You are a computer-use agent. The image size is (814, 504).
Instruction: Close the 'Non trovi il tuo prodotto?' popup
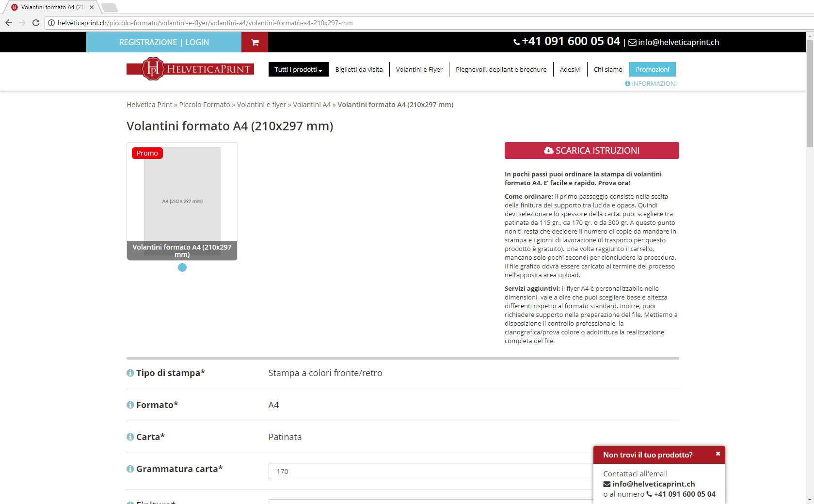pos(718,454)
